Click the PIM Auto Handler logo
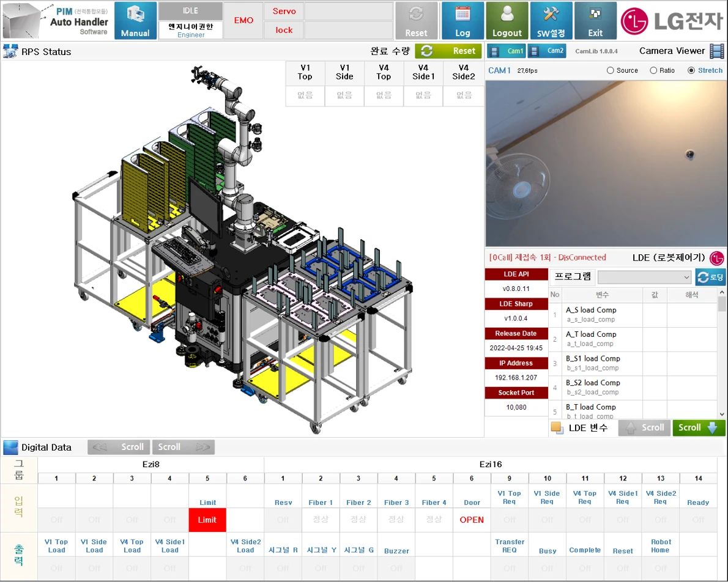This screenshot has width=728, height=582. click(x=56, y=20)
